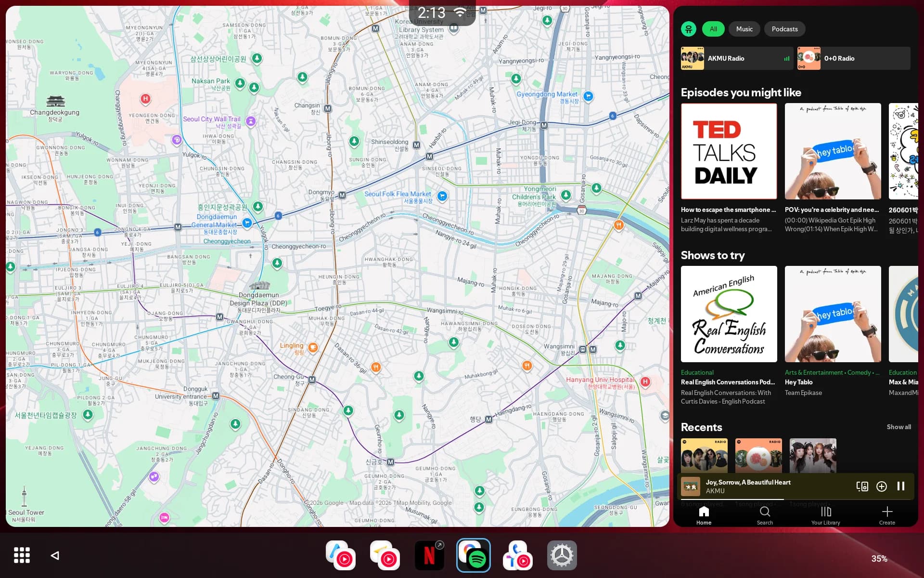The height and width of the screenshot is (578, 924).
Task: Click the Changdeokgung palace icon on the map
Action: [55, 101]
